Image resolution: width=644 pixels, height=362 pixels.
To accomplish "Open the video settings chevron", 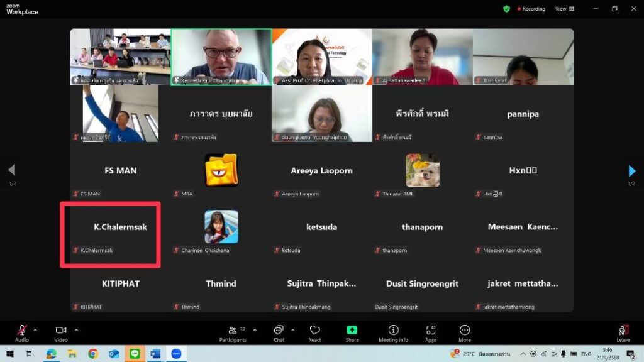I will click(x=77, y=329).
